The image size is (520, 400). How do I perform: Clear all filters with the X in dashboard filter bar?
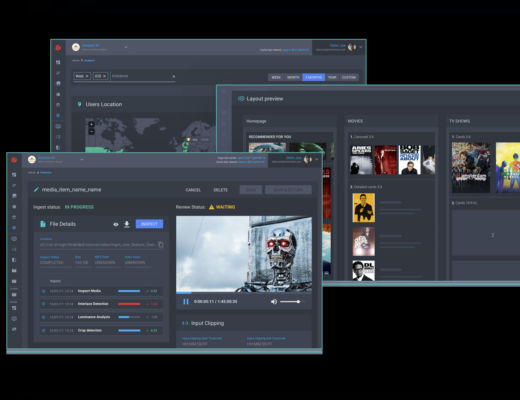(174, 76)
